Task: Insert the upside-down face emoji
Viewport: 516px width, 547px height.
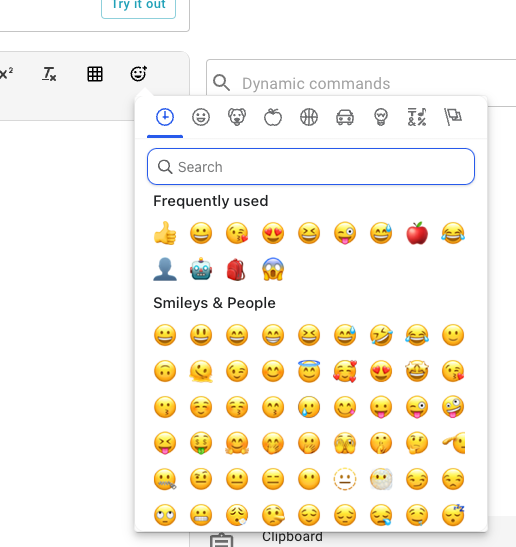Action: [165, 371]
